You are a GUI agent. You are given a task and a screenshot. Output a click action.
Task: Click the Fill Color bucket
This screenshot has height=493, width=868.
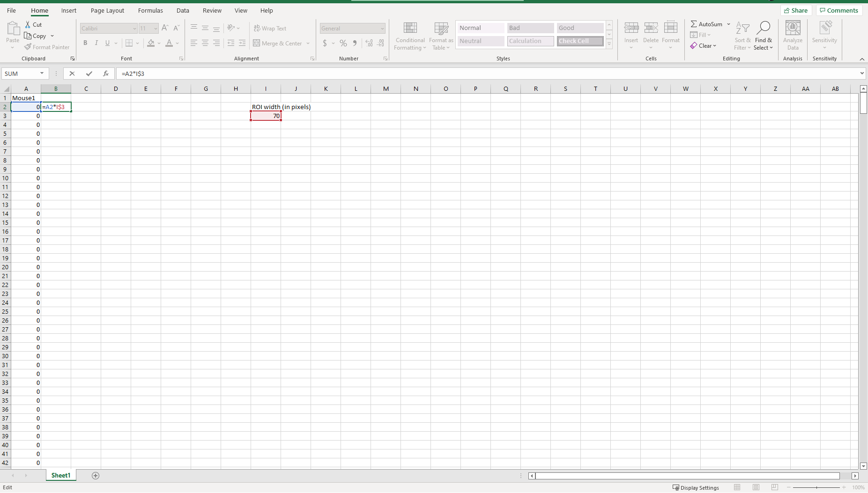(151, 43)
